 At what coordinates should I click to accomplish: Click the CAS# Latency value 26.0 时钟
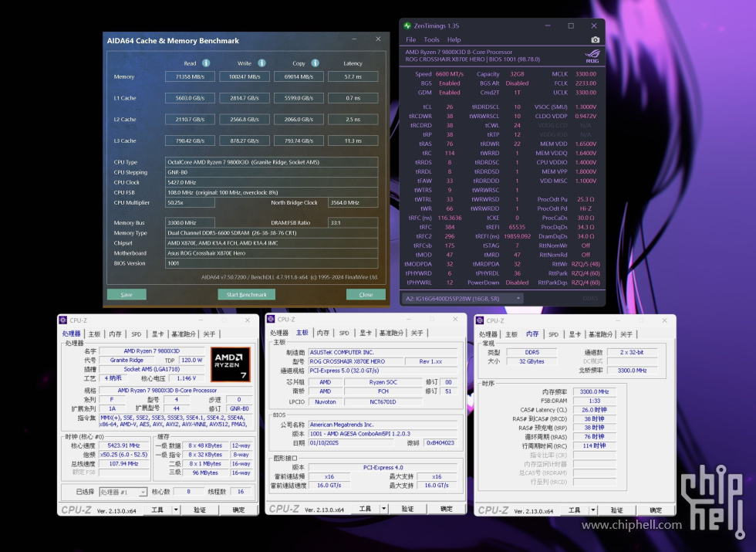594,410
